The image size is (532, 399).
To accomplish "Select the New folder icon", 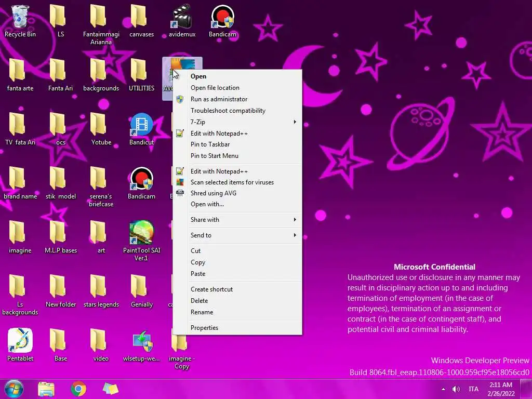I will pos(60,291).
